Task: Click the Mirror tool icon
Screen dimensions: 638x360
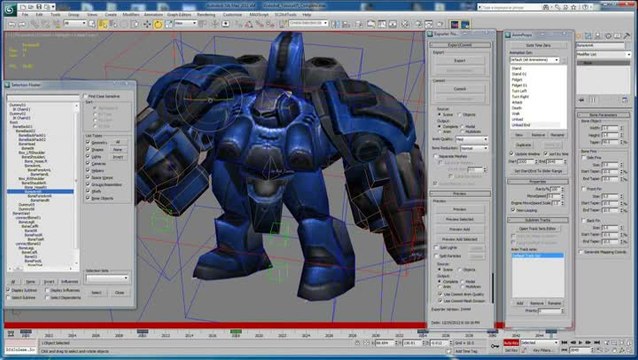Action: tap(335, 24)
